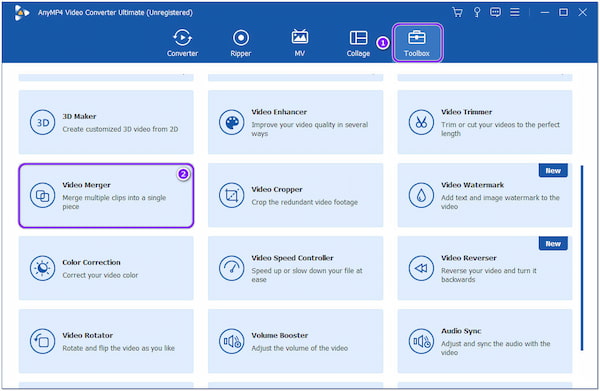
Task: Click the Video Watermark droplet icon
Action: 421,196
